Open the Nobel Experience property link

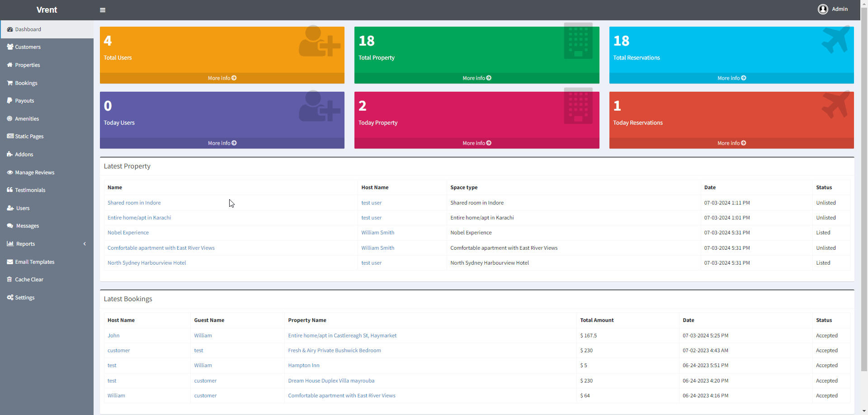pos(128,233)
